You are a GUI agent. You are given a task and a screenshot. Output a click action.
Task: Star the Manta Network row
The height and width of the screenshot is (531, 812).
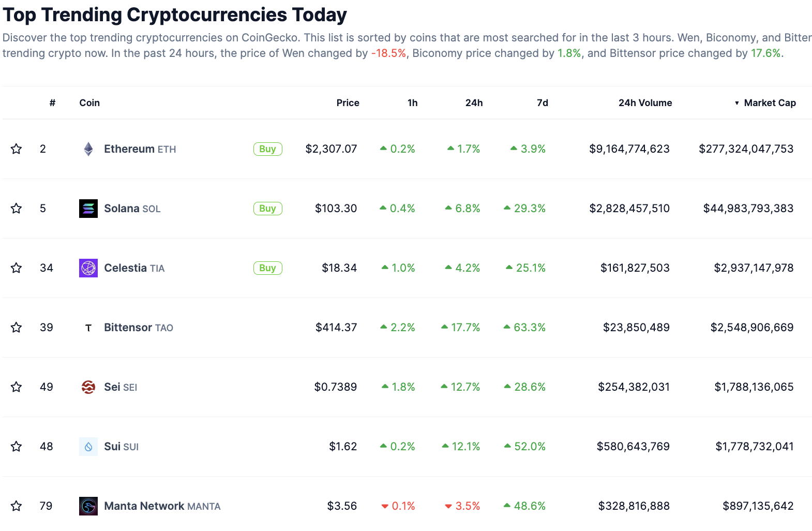(17, 506)
